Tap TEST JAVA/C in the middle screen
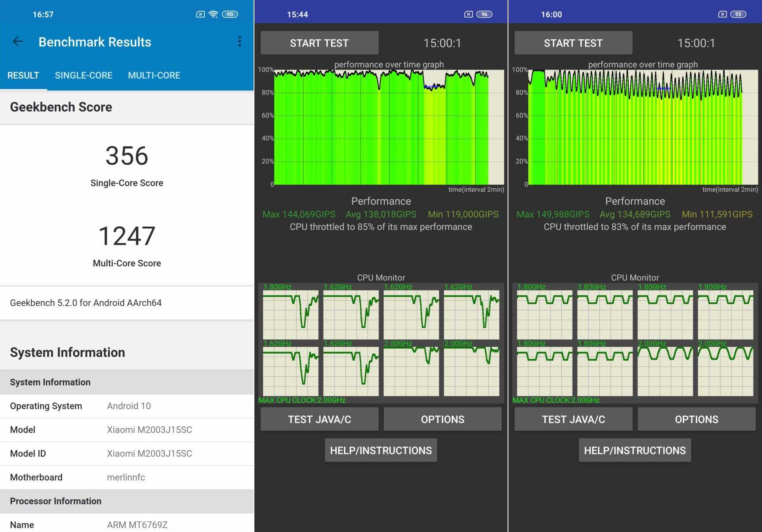 (319, 419)
